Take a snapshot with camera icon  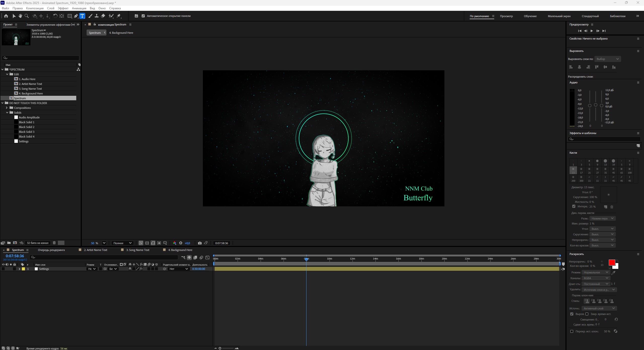200,243
